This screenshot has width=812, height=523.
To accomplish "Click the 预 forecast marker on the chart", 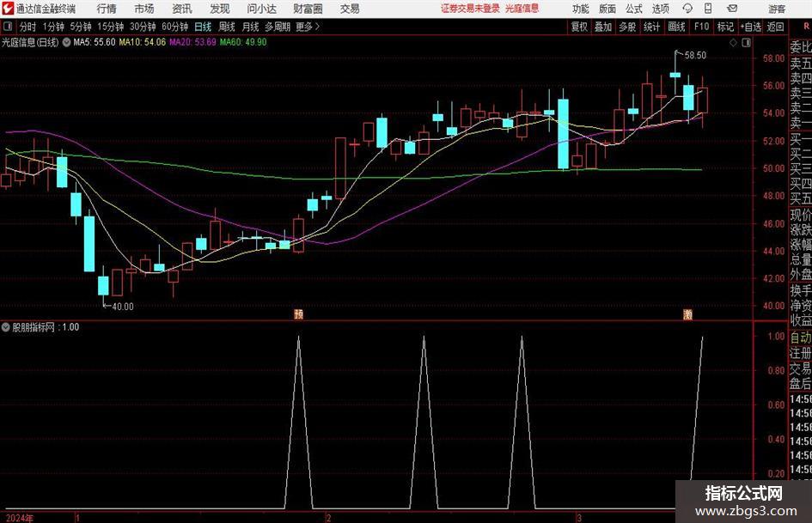I will [298, 313].
